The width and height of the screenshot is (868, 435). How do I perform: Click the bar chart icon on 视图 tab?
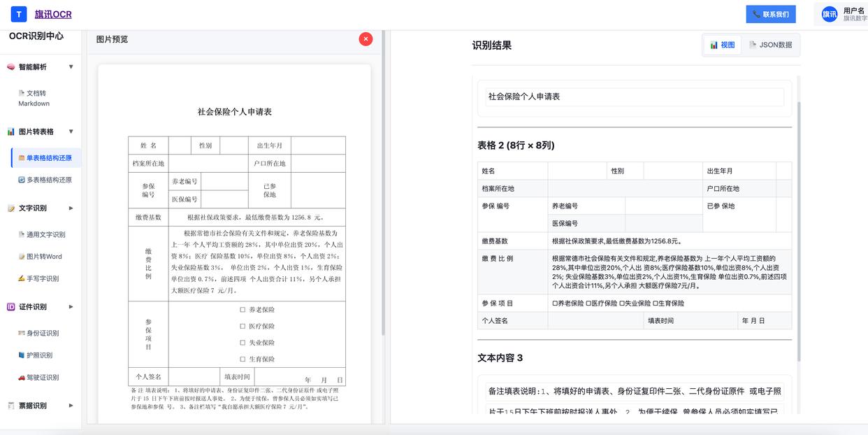click(714, 45)
